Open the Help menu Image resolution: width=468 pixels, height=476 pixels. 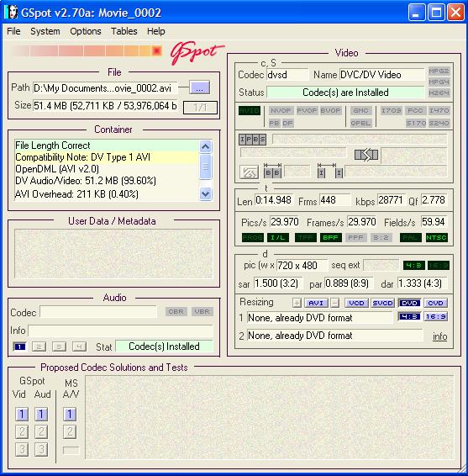156,31
